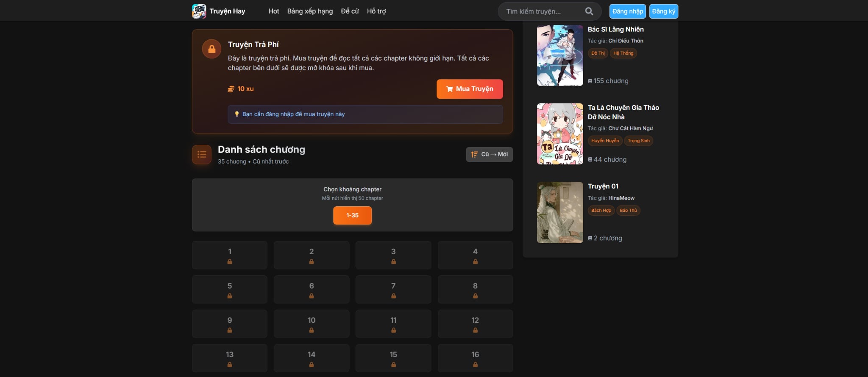Click the Đăng ký button

tap(663, 11)
